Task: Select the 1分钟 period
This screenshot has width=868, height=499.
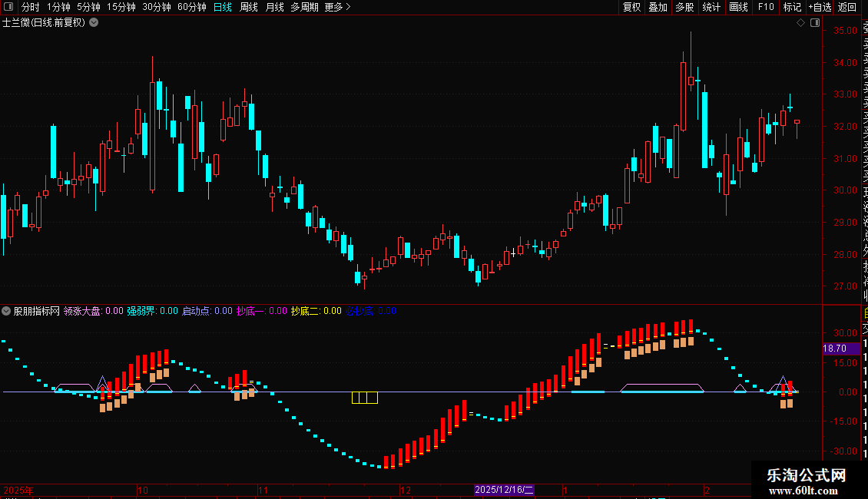Action: (x=58, y=7)
